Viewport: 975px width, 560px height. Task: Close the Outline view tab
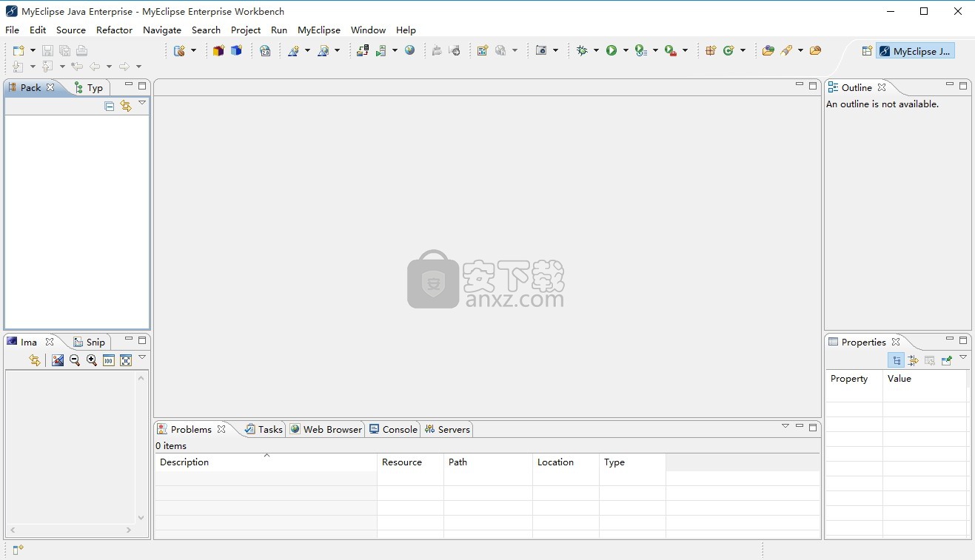882,87
